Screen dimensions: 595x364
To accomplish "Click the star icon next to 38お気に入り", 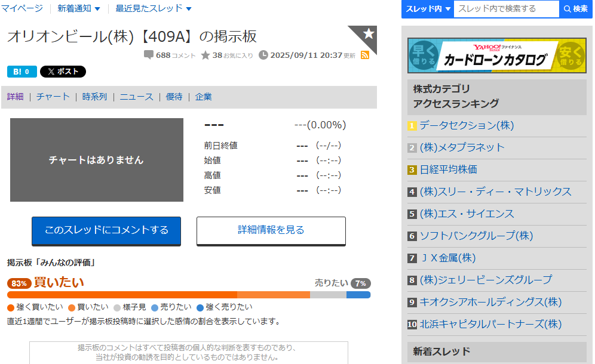I will (206, 55).
